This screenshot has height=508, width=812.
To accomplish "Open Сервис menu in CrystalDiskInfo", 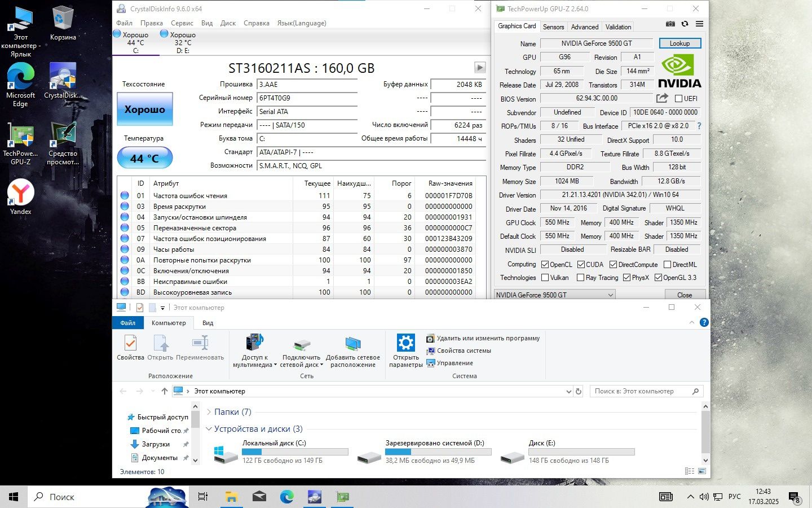I will (x=182, y=23).
